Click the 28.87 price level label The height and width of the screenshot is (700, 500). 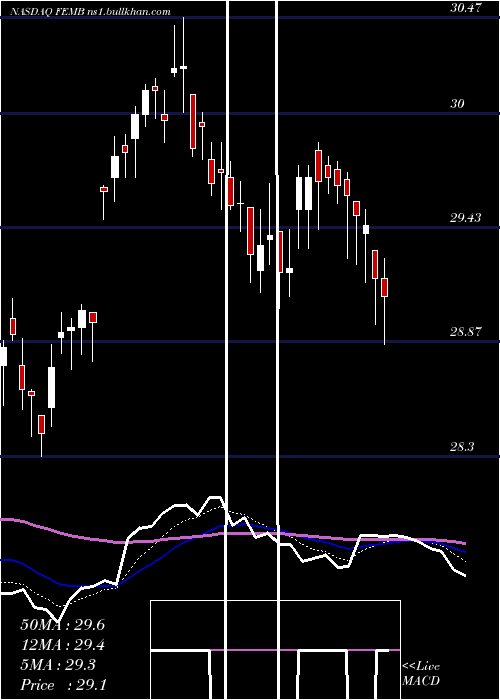point(466,332)
